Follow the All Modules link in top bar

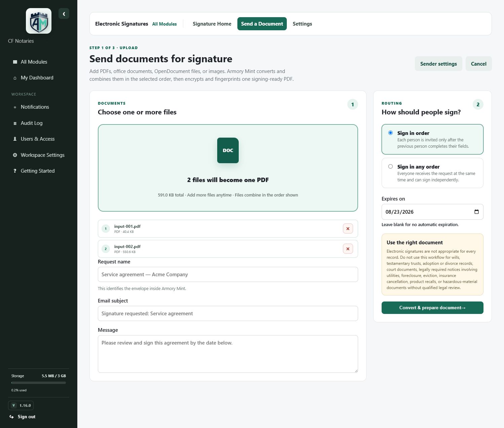click(x=164, y=24)
